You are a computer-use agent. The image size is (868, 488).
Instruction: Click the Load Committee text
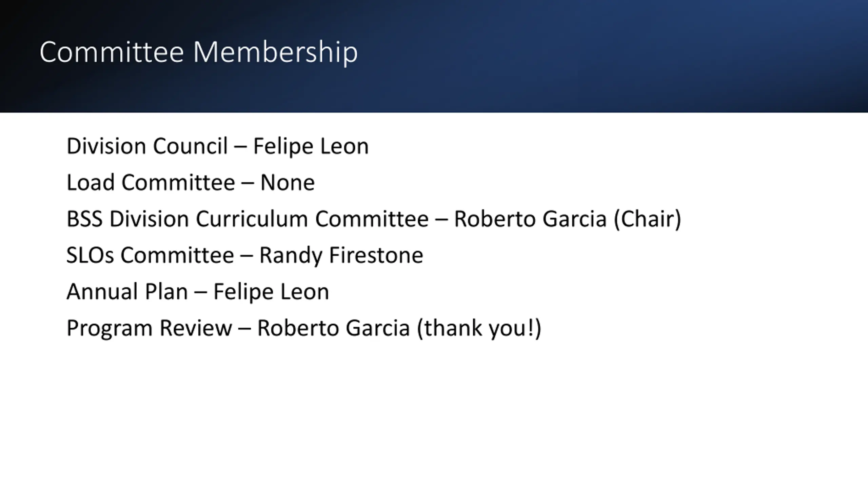151,182
